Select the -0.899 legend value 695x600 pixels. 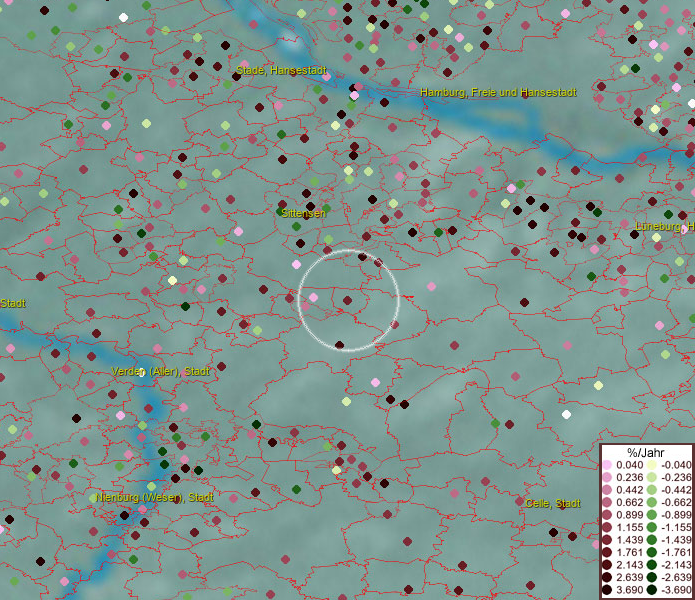676,515
